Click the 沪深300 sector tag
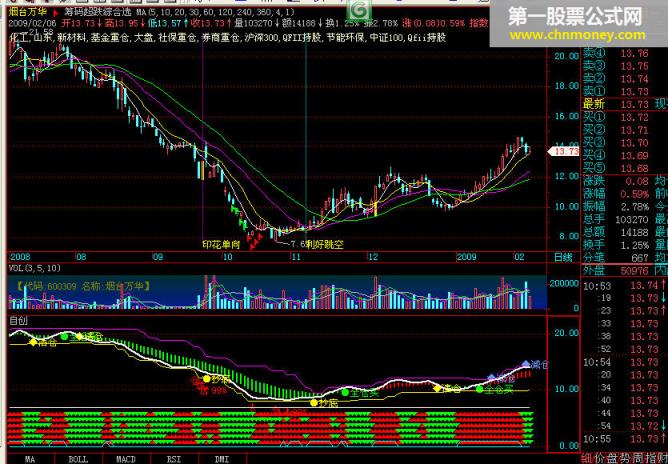668x464 pixels. point(261,39)
